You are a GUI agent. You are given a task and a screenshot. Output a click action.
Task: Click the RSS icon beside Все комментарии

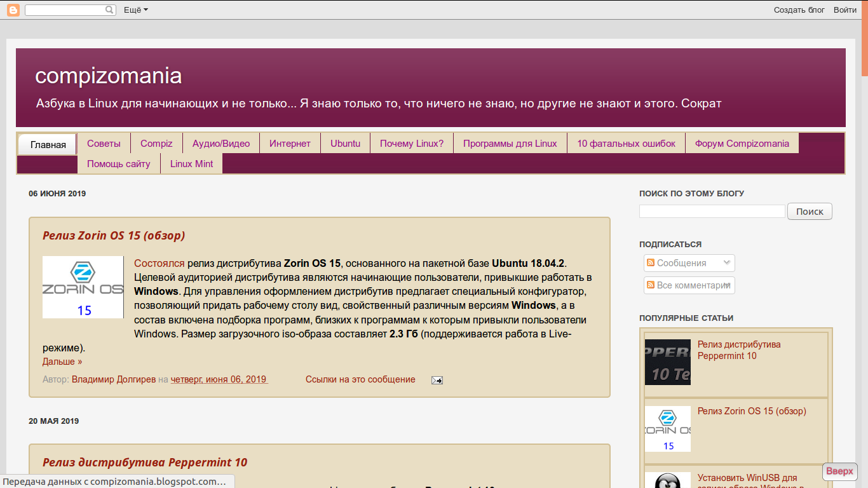650,285
